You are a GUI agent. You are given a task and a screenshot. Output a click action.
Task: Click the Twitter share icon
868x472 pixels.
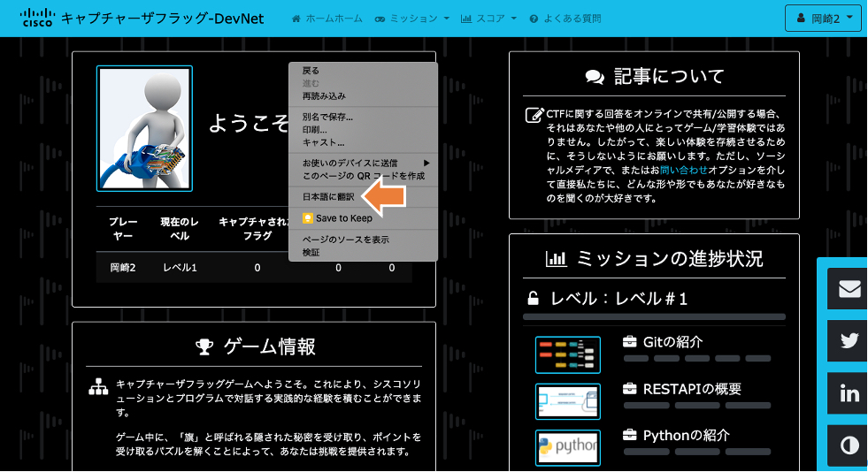[x=849, y=340]
